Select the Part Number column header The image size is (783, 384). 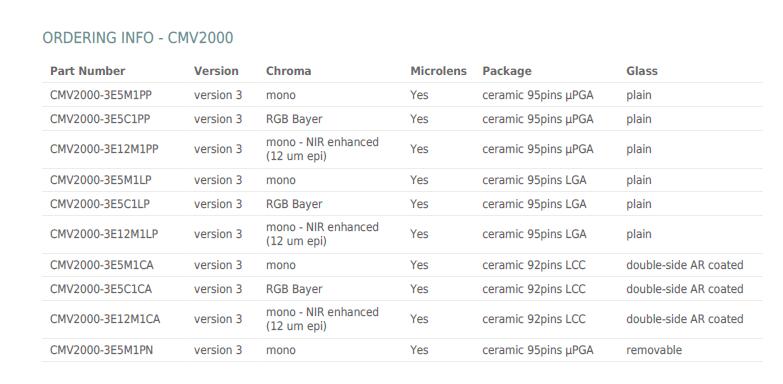[87, 71]
